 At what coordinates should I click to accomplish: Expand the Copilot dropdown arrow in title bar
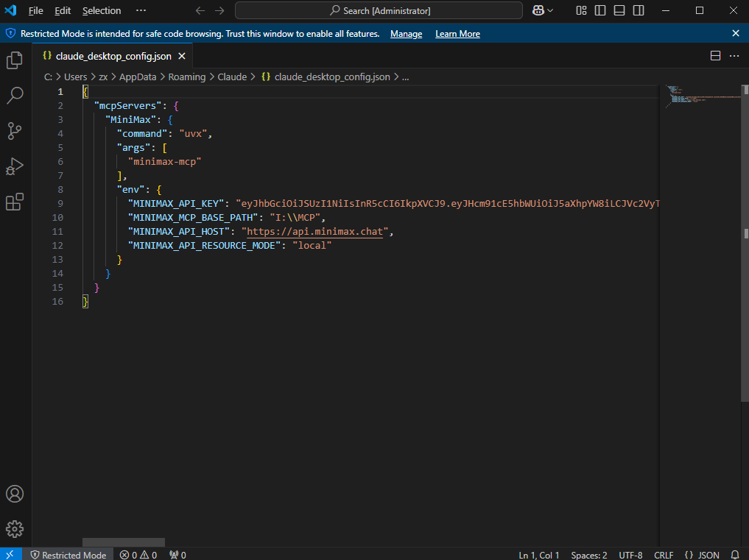pyautogui.click(x=551, y=10)
